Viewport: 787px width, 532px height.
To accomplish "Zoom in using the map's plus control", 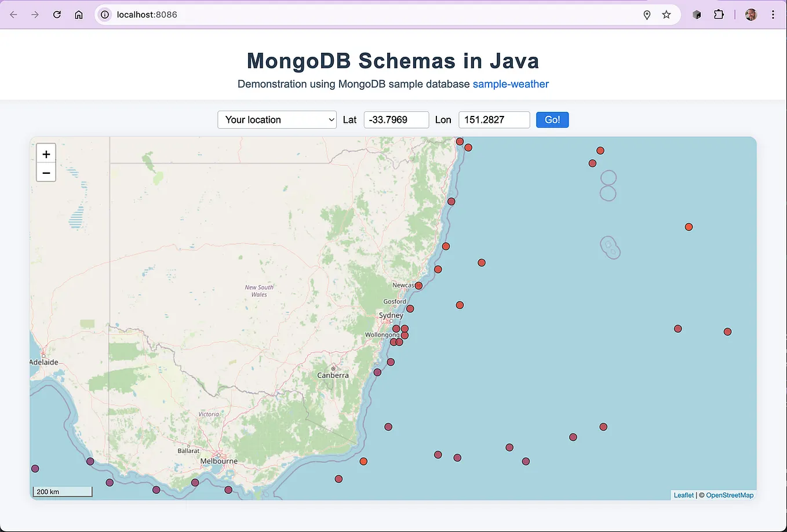I will (46, 154).
